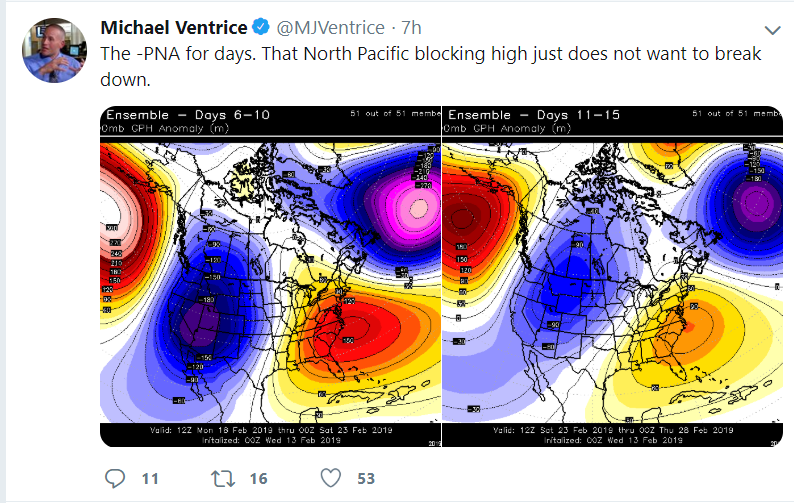Click the reply count 11
794x503 pixels.
pyautogui.click(x=150, y=479)
